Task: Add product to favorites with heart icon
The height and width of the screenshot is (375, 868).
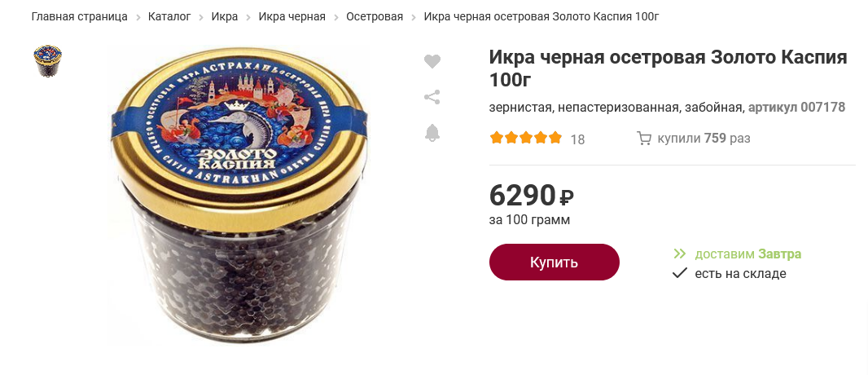Action: [432, 61]
